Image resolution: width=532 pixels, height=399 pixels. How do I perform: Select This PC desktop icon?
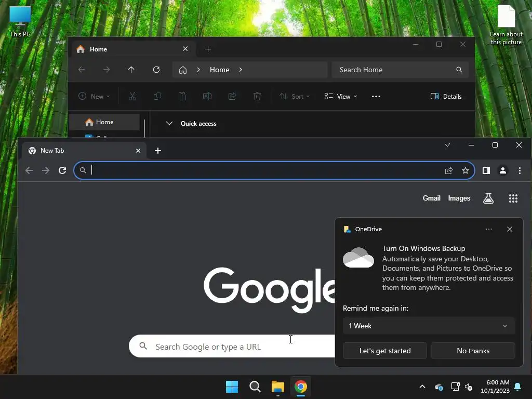[x=20, y=22]
